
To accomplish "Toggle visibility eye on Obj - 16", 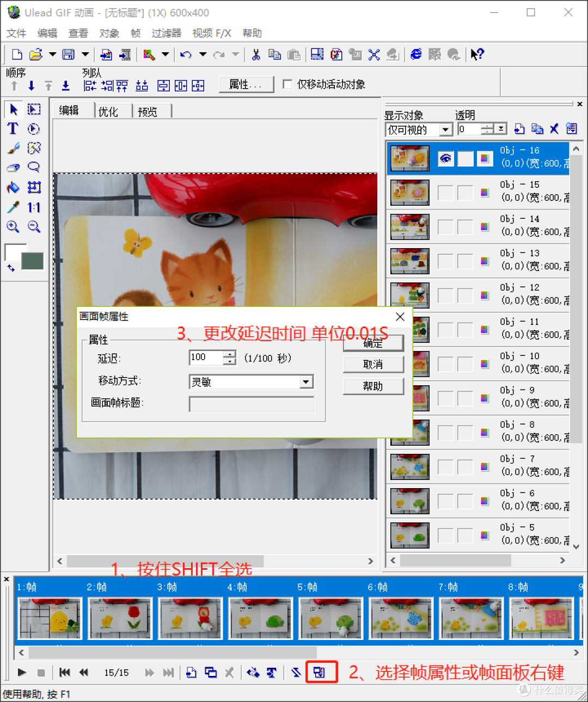I will click(x=445, y=158).
